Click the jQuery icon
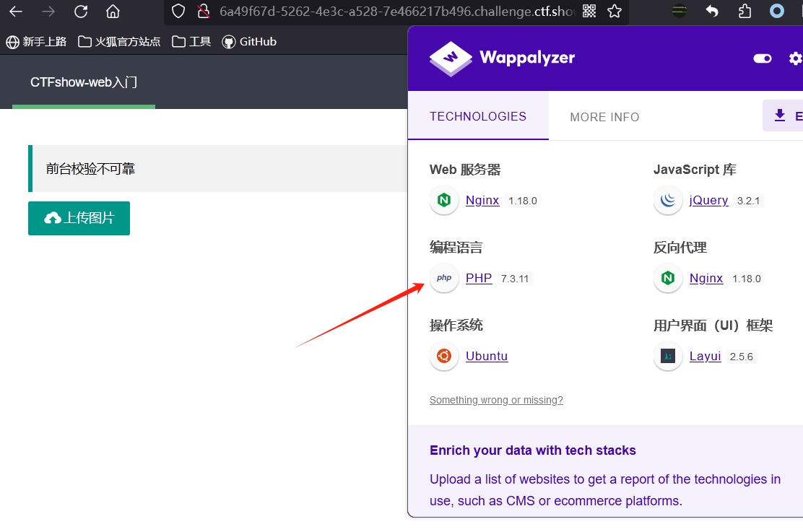This screenshot has height=532, width=803. coord(668,200)
